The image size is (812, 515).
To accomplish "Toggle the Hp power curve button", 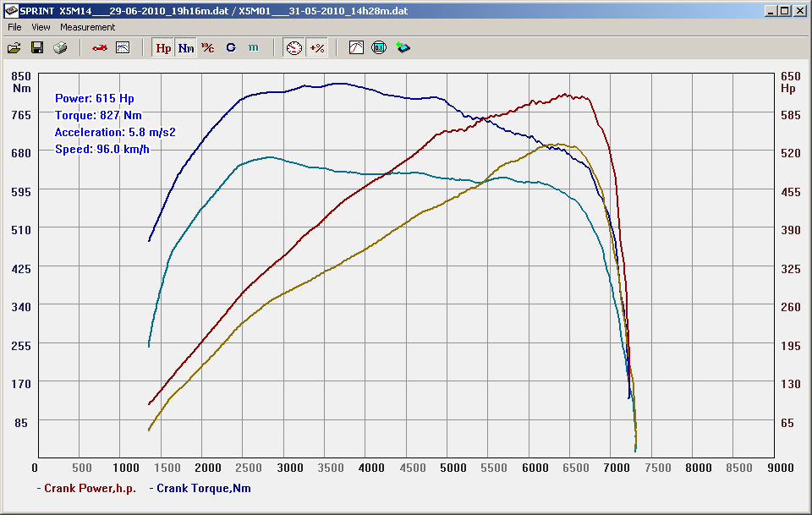I will (x=163, y=48).
